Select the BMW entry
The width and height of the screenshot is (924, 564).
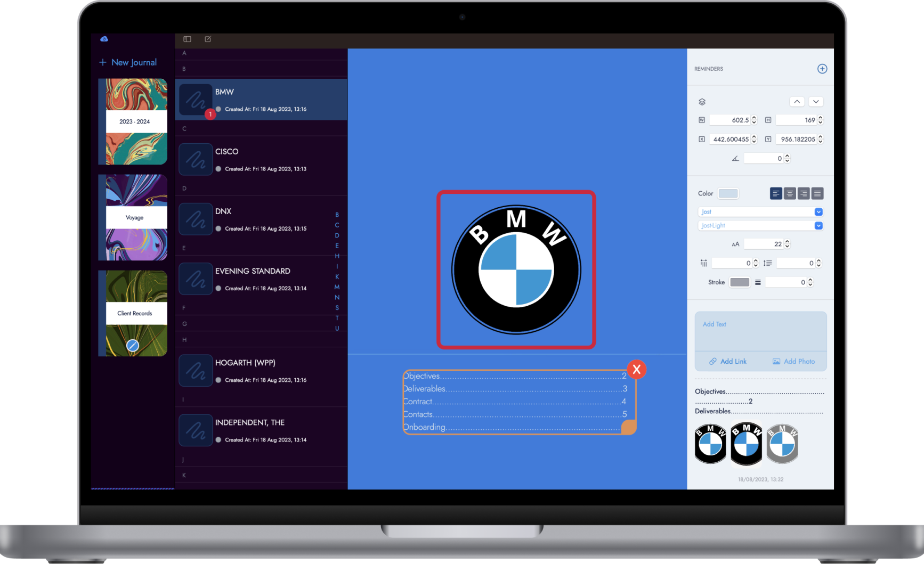(261, 100)
